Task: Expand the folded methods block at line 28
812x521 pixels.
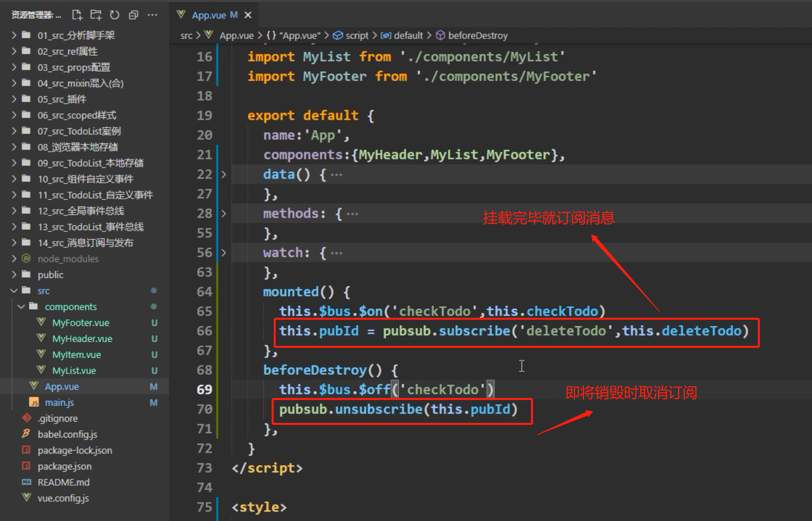Action: coord(224,213)
